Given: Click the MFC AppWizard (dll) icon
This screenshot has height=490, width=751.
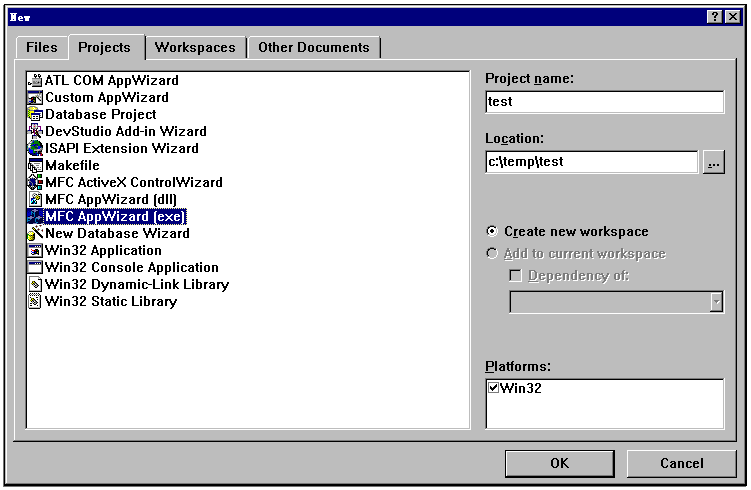Looking at the screenshot, I should (x=35, y=200).
